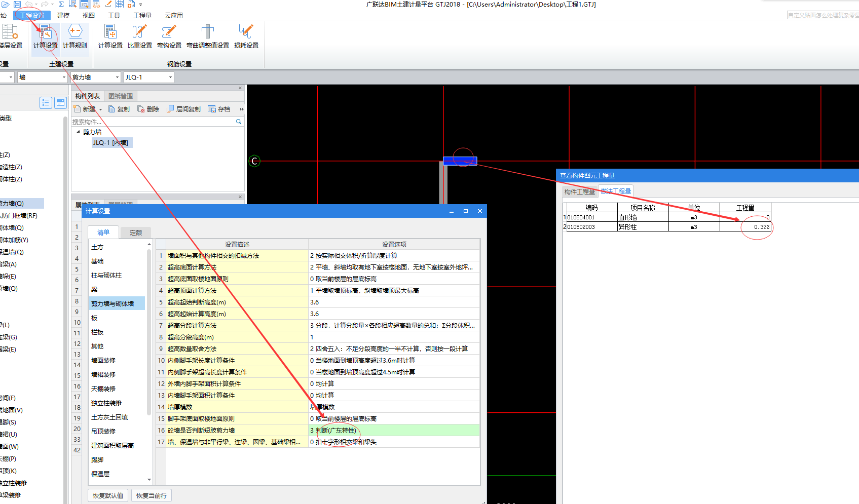The width and height of the screenshot is (859, 504).
Task: Select 柱与砌体柱 in 计算设置 category list
Action: (106, 276)
